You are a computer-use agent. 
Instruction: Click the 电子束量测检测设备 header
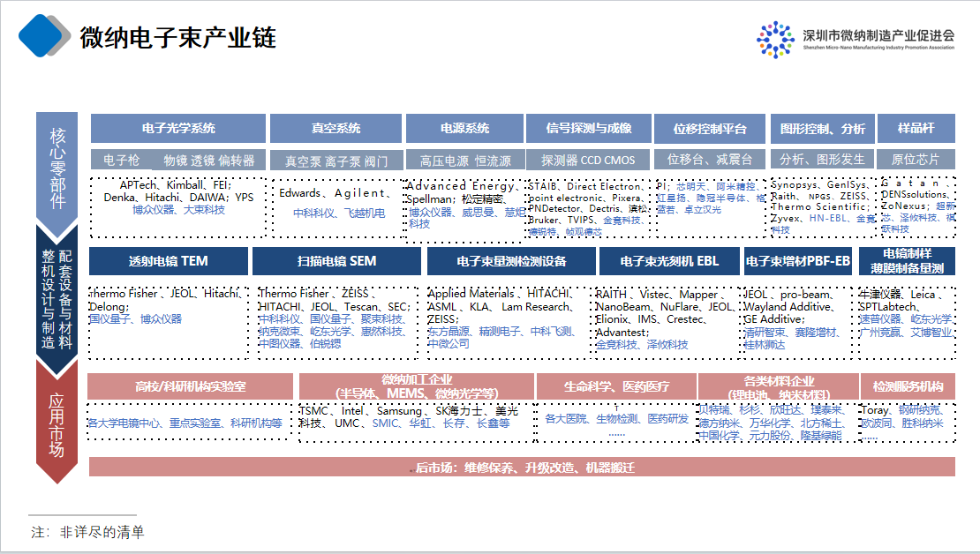click(511, 261)
